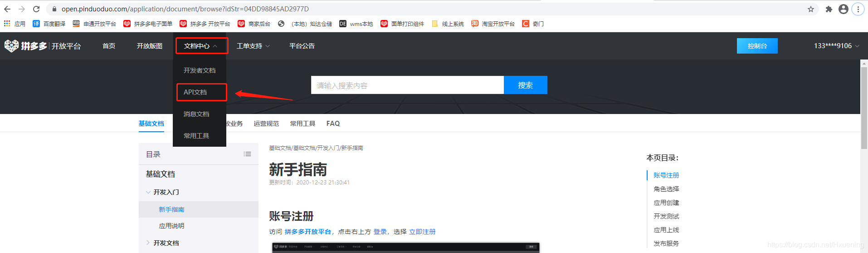Viewport: 868px width, 253px height.
Task: Open the extensions puzzle icon
Action: point(829,9)
